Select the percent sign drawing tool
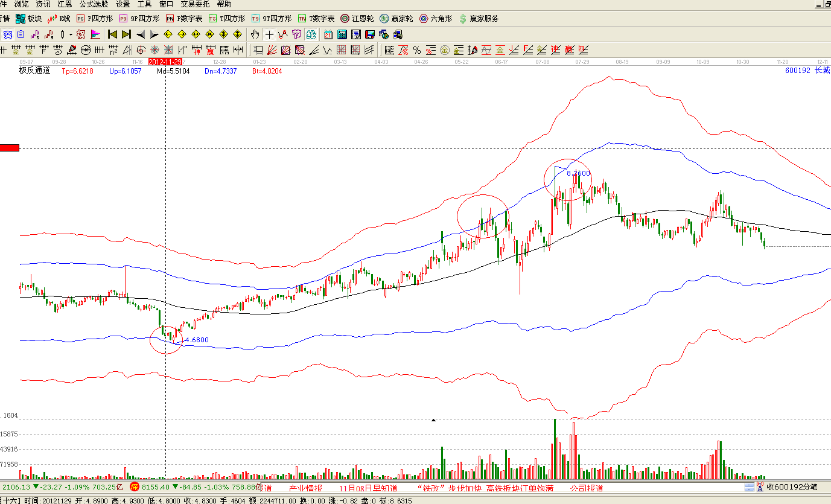The image size is (831, 504). tap(417, 50)
